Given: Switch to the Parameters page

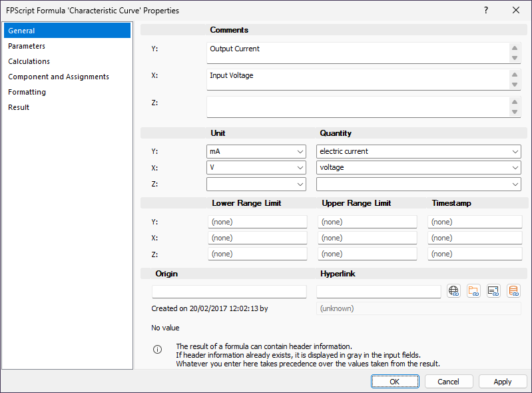Looking at the screenshot, I should [x=27, y=46].
